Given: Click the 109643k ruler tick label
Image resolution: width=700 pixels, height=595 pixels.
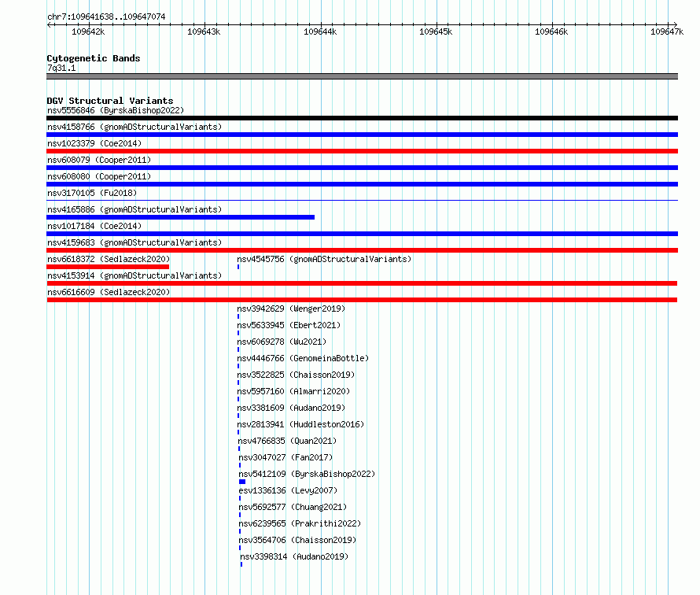Looking at the screenshot, I should click(x=204, y=31).
